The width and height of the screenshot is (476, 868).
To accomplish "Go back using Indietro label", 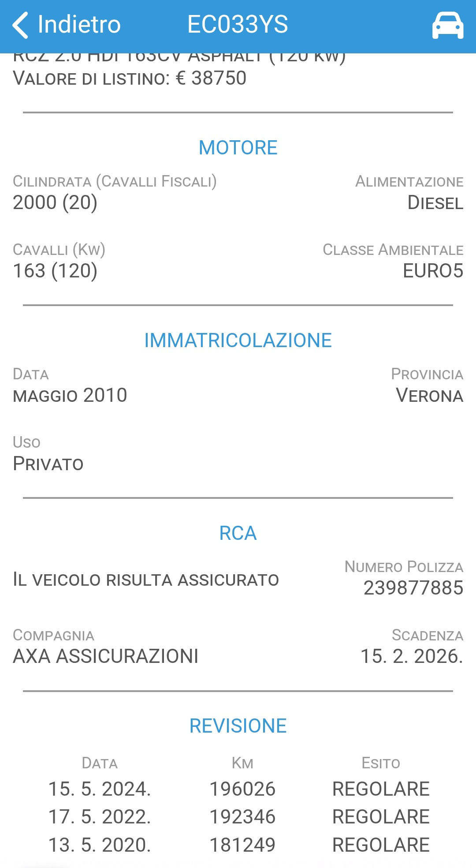I will (79, 25).
